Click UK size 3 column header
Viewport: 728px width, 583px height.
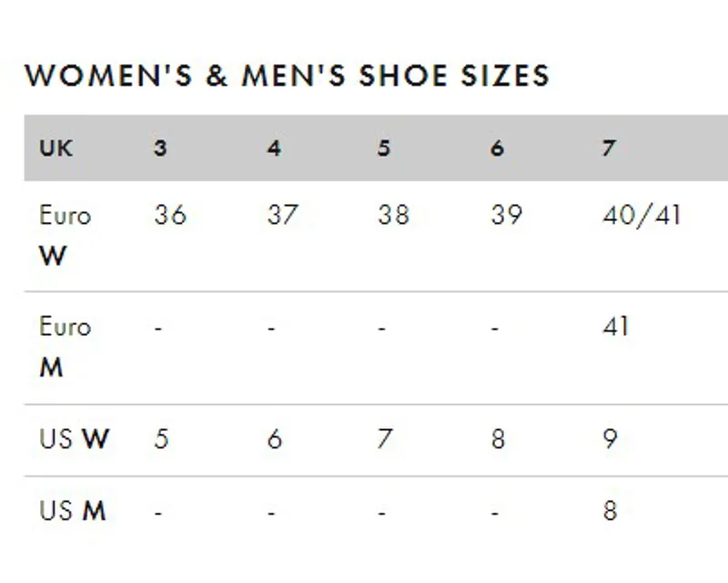coord(160,148)
